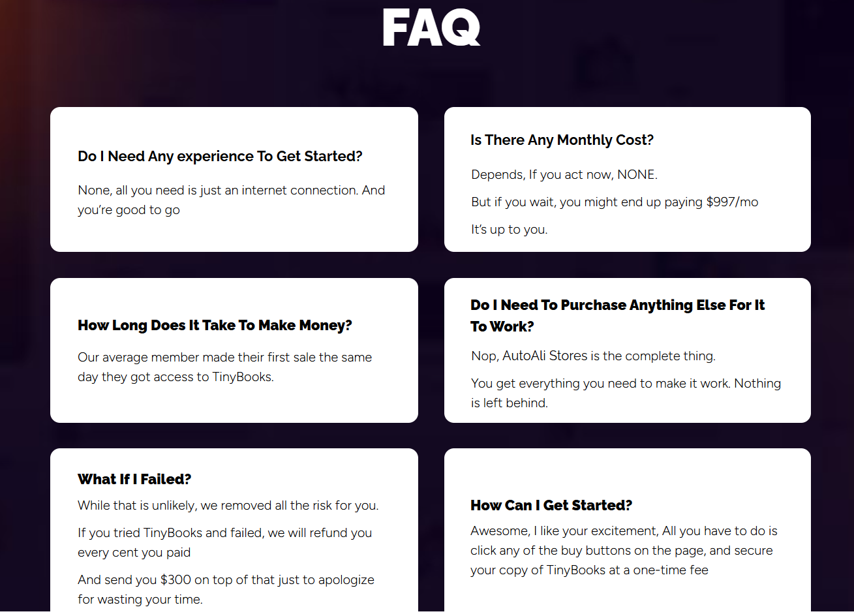Viewport: 854px width, 616px height.
Task: Click the "Nop, AutoAli Stores is the complete thing." line
Action: click(x=593, y=356)
